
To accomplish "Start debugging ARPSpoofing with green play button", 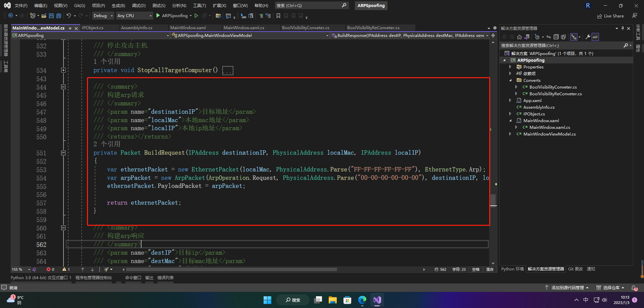I will click(158, 16).
